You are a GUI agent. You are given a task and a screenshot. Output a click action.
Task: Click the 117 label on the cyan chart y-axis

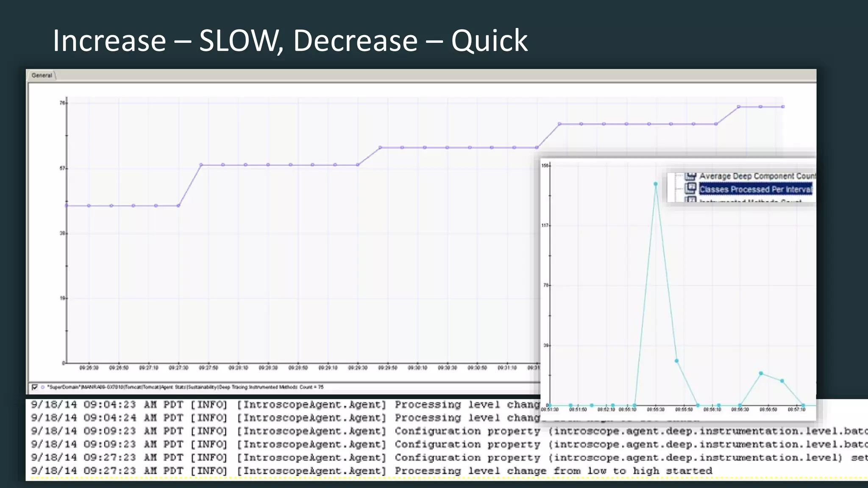545,225
